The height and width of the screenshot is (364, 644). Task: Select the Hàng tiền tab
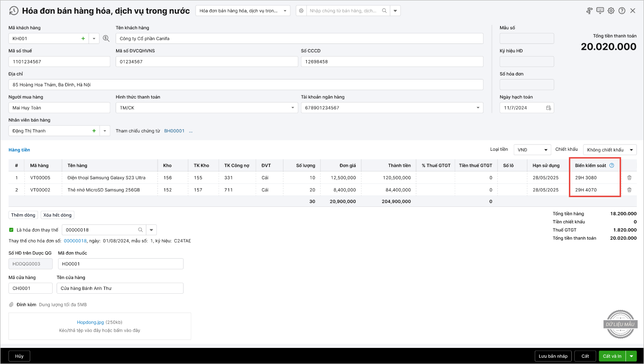click(19, 150)
